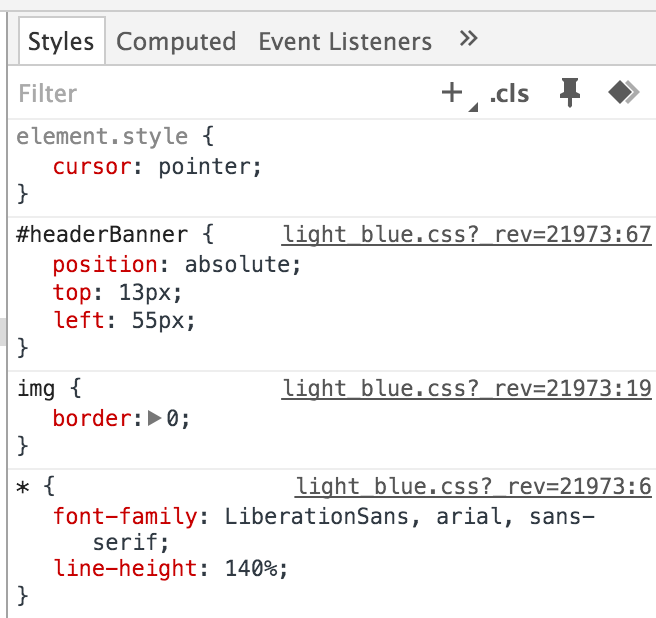Viewport: 656px width, 618px height.
Task: Expand the border shorthand triangle
Action: [154, 419]
